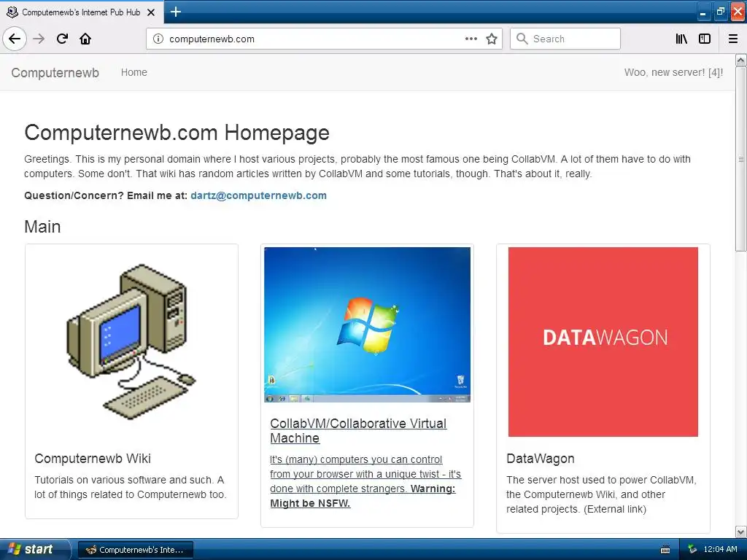747x560 pixels.
Task: Click the 'Main' section heading
Action: click(42, 227)
